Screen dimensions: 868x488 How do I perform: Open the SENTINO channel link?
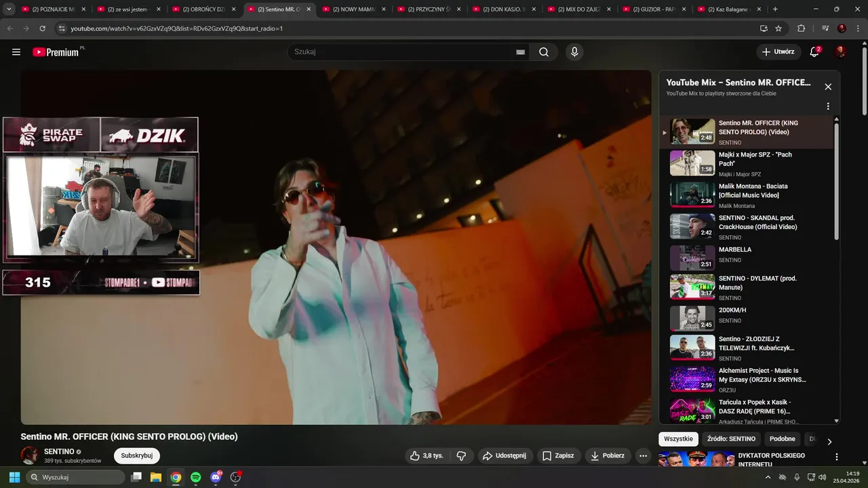click(x=59, y=451)
